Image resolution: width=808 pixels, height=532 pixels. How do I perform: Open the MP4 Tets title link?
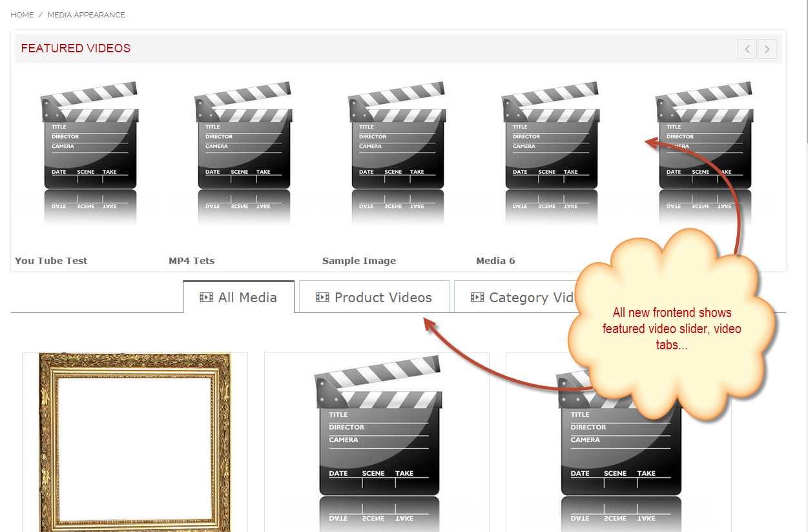tap(191, 261)
